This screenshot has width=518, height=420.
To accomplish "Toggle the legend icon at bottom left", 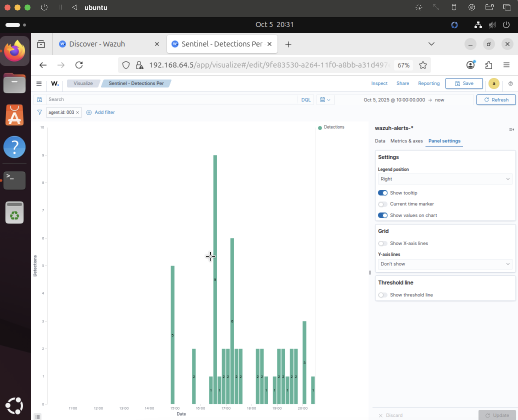I will (37, 416).
